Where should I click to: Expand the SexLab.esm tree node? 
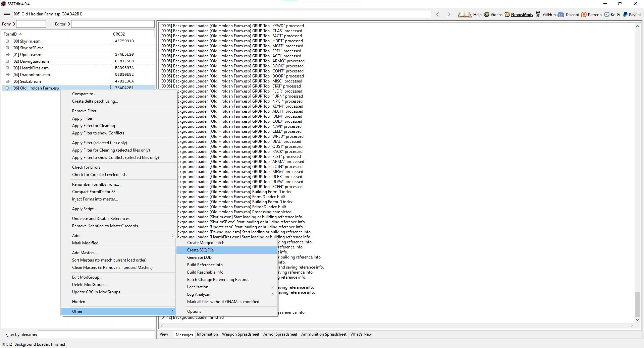[x=7, y=81]
